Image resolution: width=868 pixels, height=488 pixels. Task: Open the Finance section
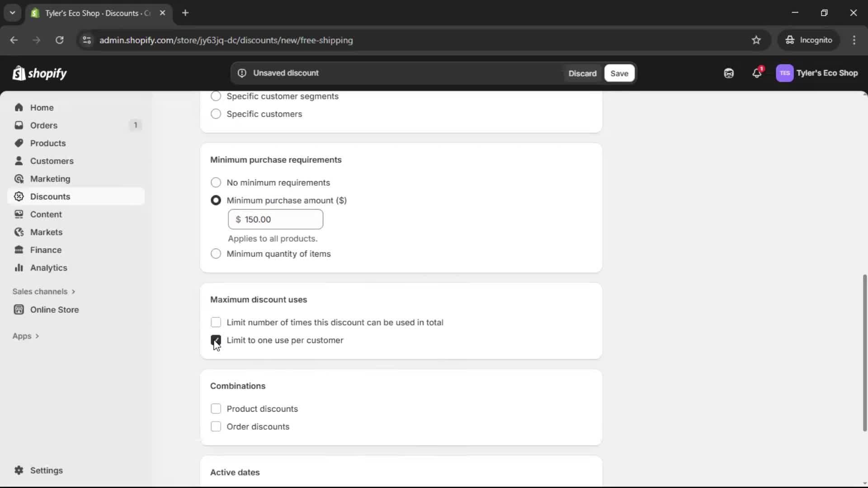(x=45, y=249)
